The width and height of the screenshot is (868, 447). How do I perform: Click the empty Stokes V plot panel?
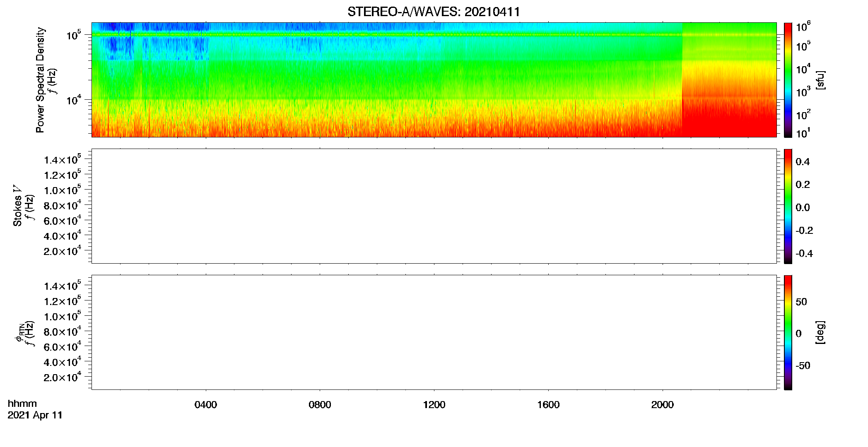[x=434, y=206]
